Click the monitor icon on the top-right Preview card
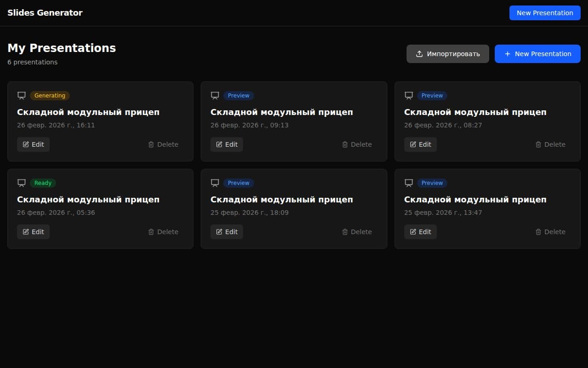588x368 pixels. pos(408,95)
